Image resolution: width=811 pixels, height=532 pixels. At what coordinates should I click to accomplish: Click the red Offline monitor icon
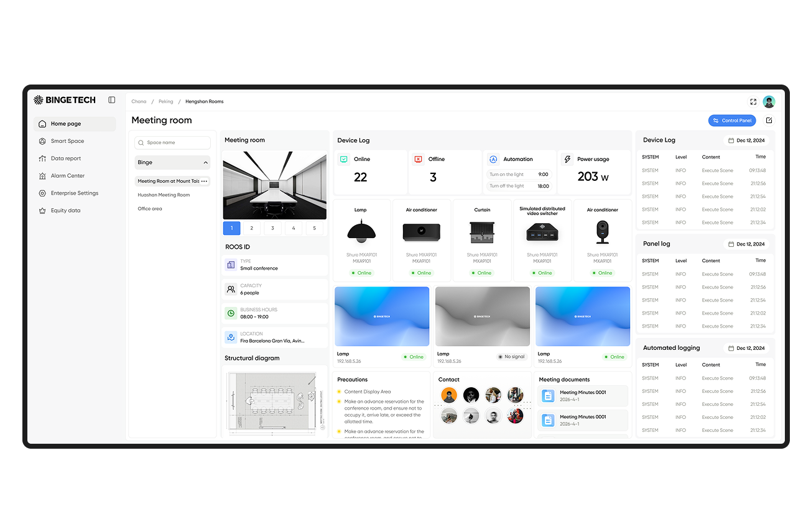[x=419, y=159]
